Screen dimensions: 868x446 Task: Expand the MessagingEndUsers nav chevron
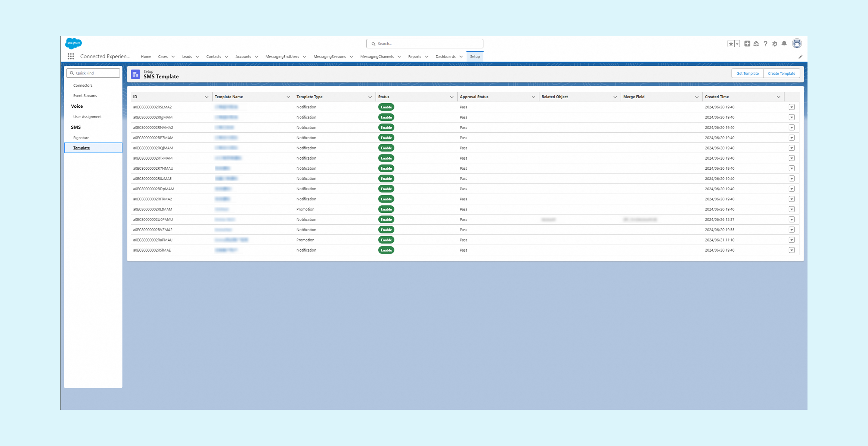304,57
